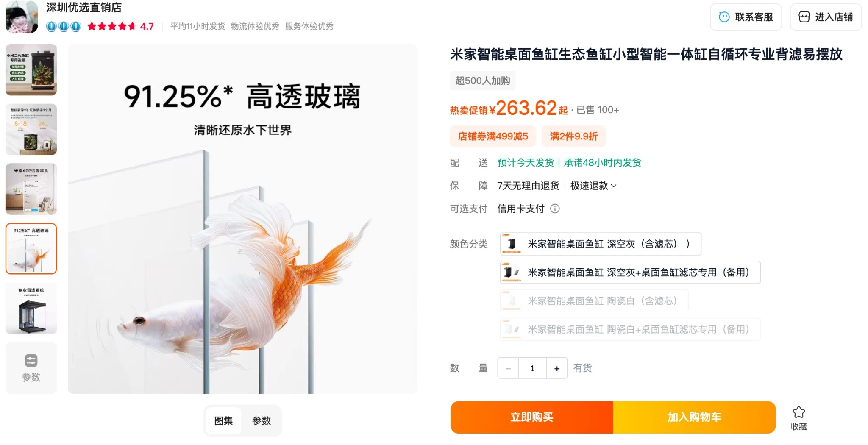This screenshot has width=868, height=445.
Task: Click the red star rating 4.7
Action: pos(121,26)
